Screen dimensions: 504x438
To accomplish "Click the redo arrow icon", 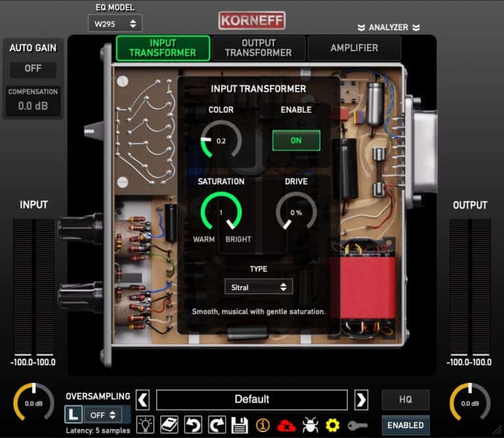I will click(x=216, y=425).
